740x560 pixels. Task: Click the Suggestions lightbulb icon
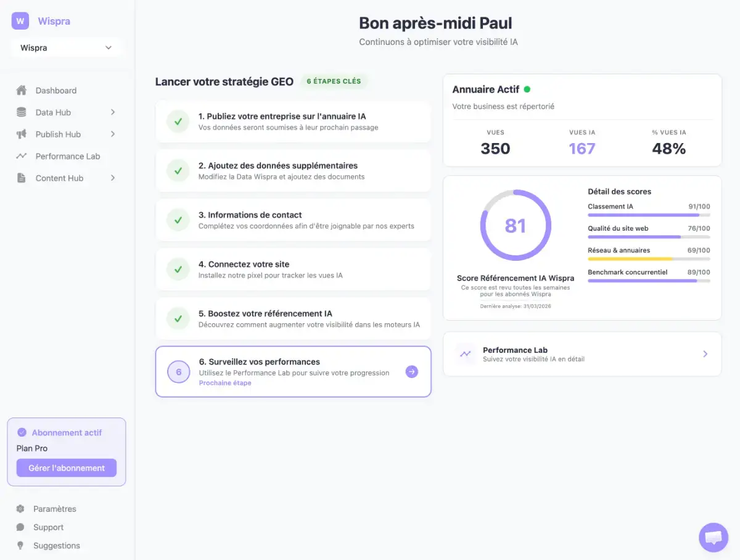(x=20, y=546)
